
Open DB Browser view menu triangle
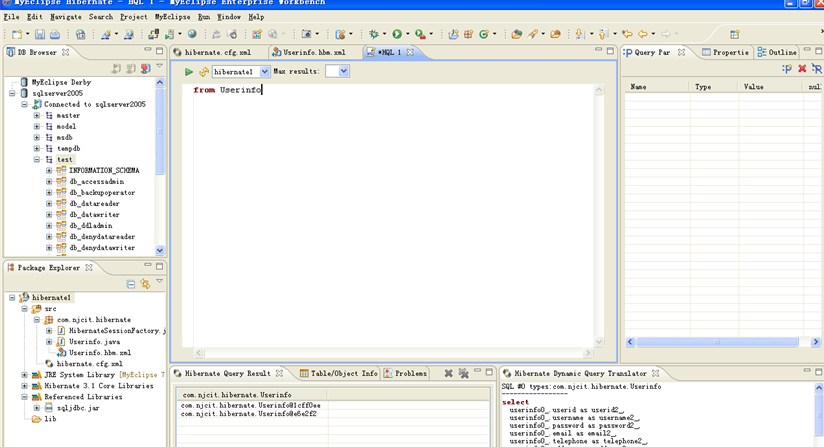tap(160, 66)
